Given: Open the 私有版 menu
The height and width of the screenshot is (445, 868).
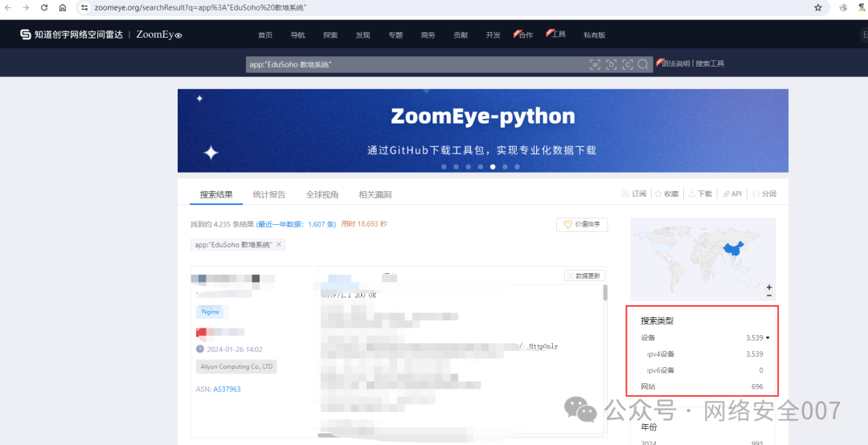Looking at the screenshot, I should coord(595,35).
